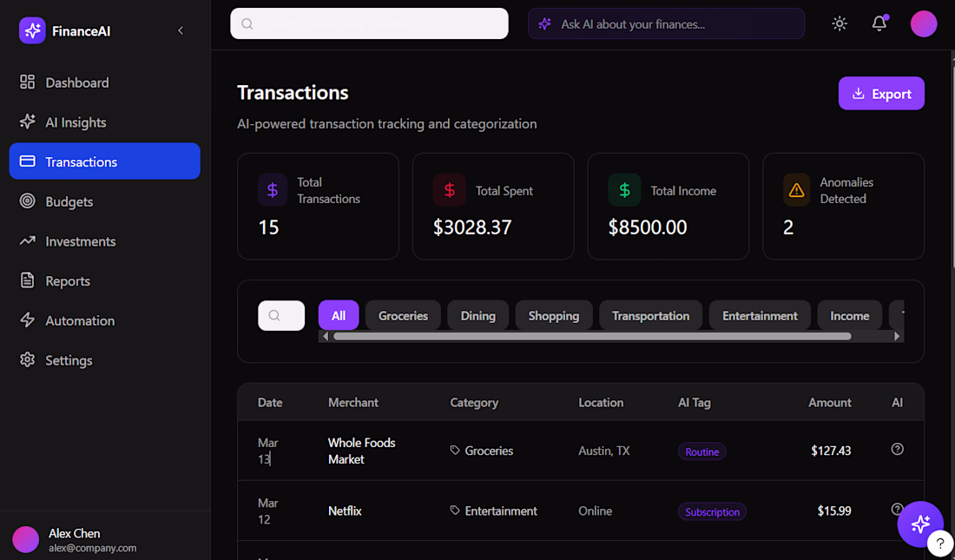955x560 pixels.
Task: Click AI info icon on the Whole Foods row
Action: 898,450
